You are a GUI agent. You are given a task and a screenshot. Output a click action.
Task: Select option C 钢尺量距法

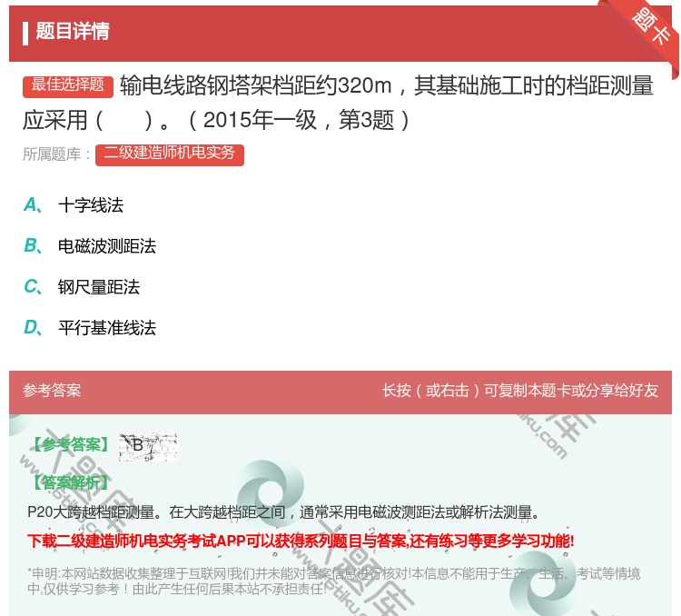point(82,287)
